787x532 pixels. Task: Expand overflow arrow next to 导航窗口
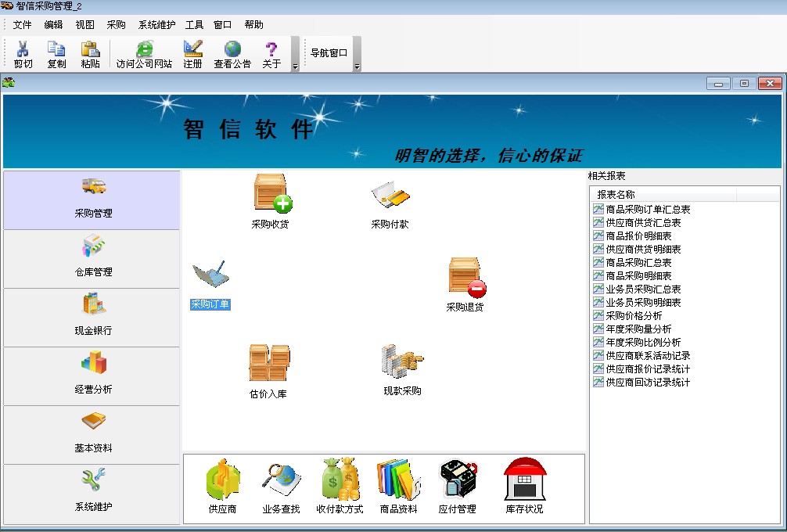[x=358, y=67]
